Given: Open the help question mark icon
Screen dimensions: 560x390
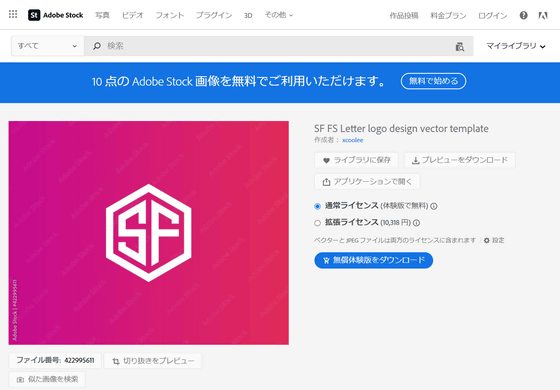Looking at the screenshot, I should coord(523,15).
